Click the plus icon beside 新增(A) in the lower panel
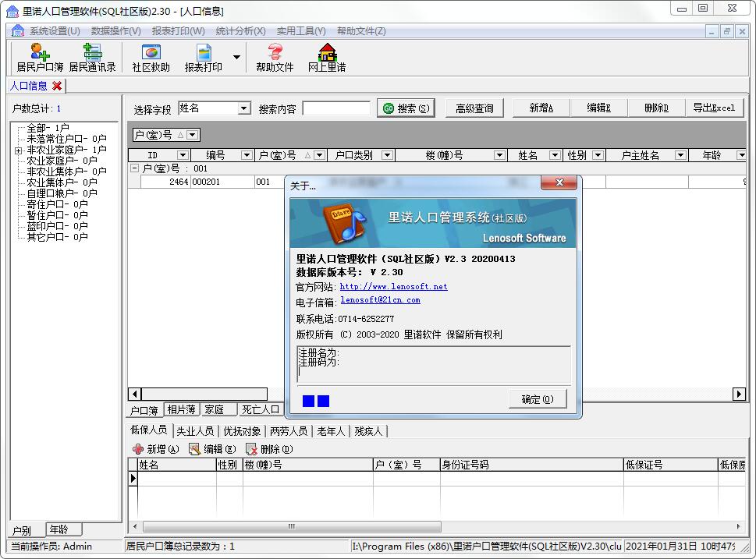 (138, 449)
